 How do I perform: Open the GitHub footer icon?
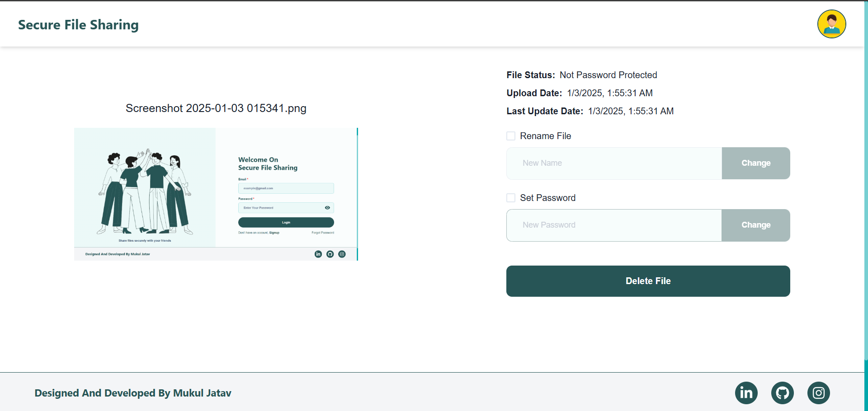pos(782,393)
